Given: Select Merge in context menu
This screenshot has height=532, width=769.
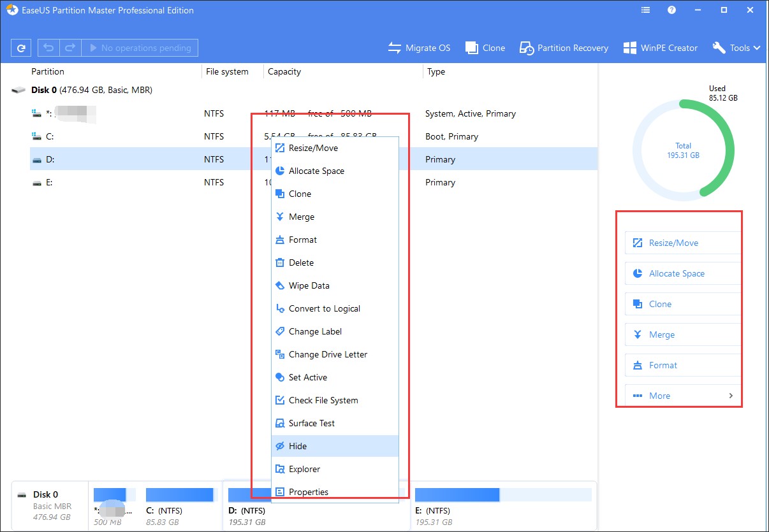Looking at the screenshot, I should (335, 217).
